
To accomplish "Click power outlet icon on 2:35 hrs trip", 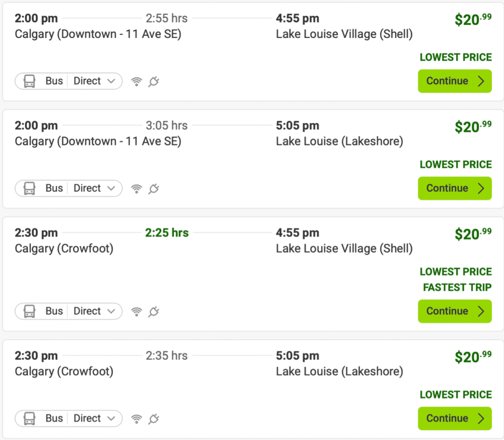I will (154, 419).
